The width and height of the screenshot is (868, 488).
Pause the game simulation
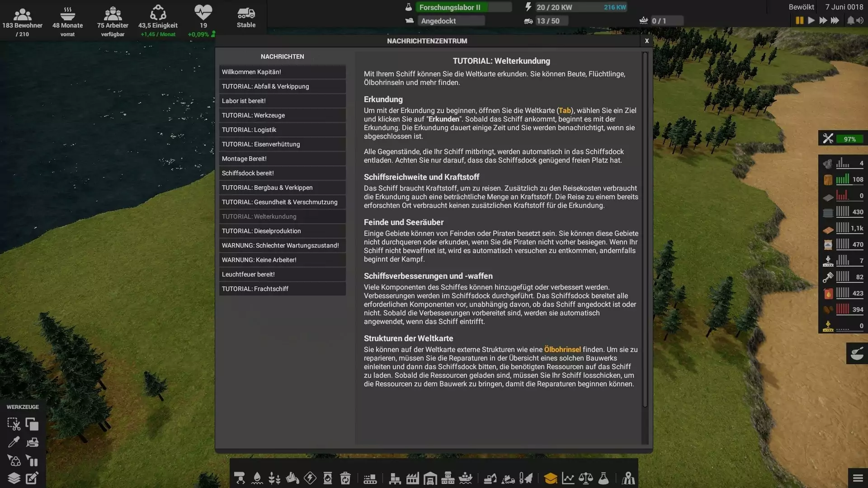point(799,21)
